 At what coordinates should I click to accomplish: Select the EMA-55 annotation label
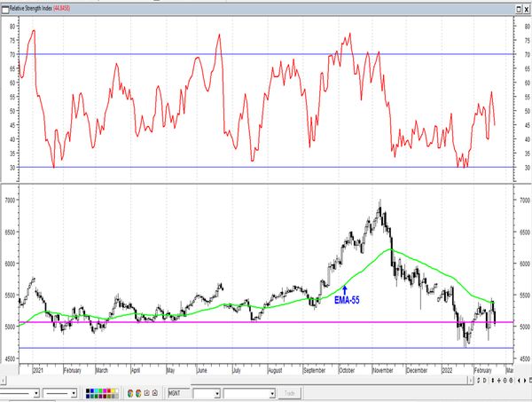(x=347, y=300)
